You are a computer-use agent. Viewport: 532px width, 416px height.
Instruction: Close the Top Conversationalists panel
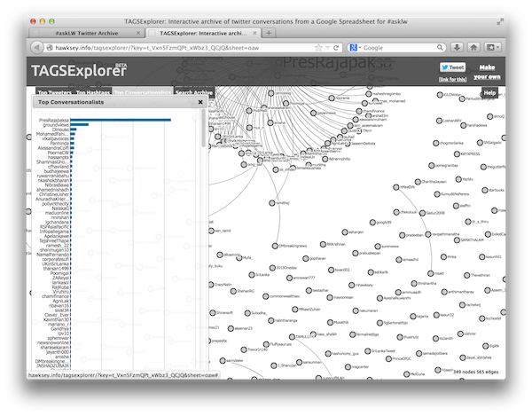(200, 102)
